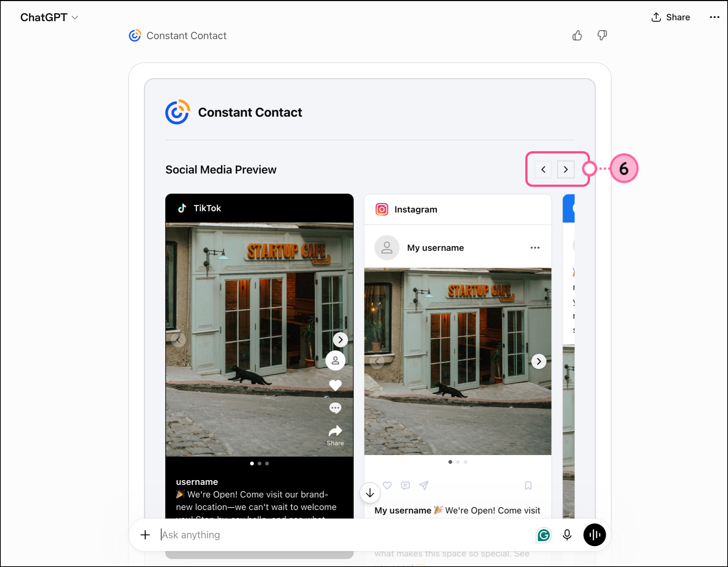This screenshot has height=567, width=728.
Task: Select the second Instagram carousel dot
Action: click(458, 462)
